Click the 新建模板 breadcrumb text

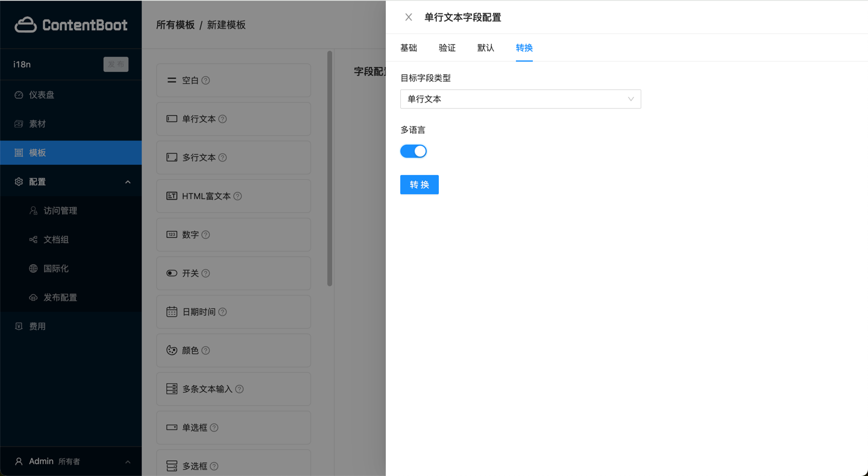227,25
